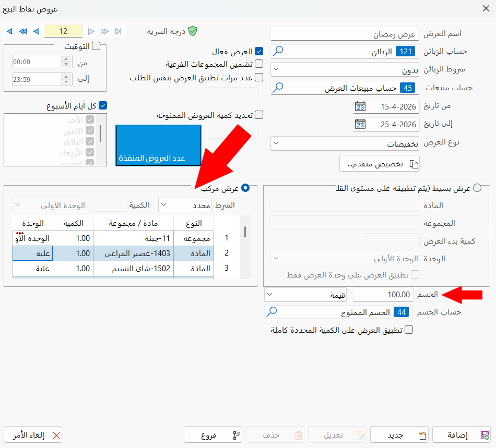
Task: Enable عدد مرات تطبيق العرض بنفس الطلب
Action: (x=259, y=77)
